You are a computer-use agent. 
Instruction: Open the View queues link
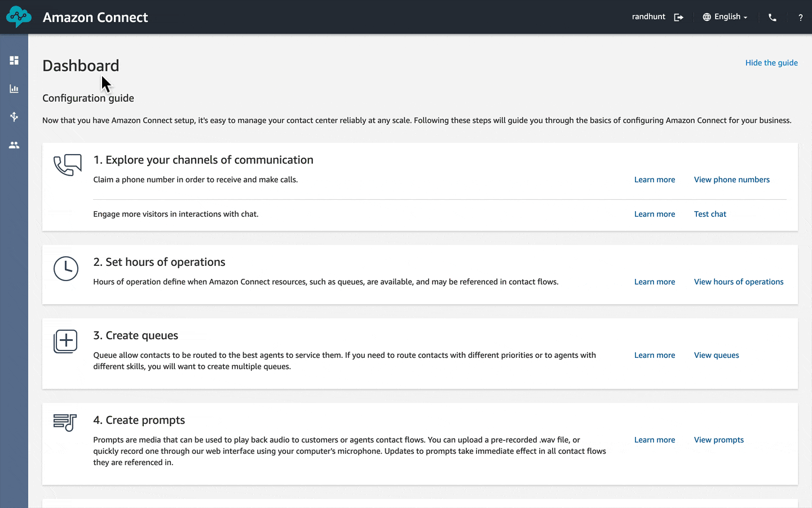716,355
